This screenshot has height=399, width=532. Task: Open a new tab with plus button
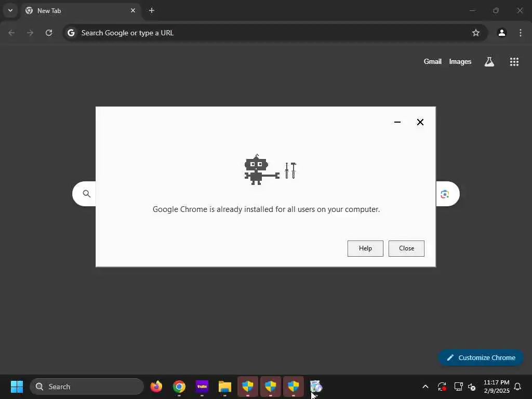pyautogui.click(x=152, y=10)
